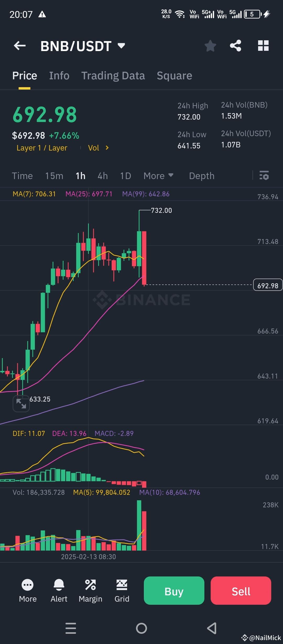
Task: Expand the chart to fullscreen mode
Action: [x=21, y=403]
